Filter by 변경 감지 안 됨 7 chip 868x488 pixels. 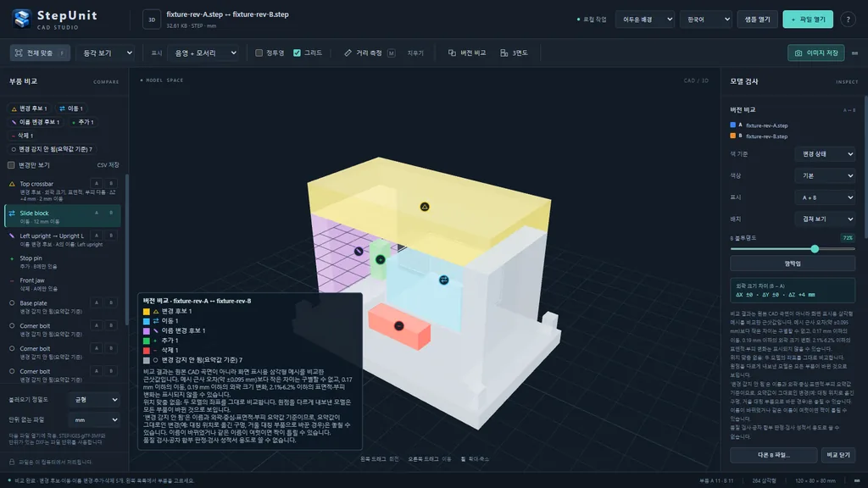tap(52, 149)
